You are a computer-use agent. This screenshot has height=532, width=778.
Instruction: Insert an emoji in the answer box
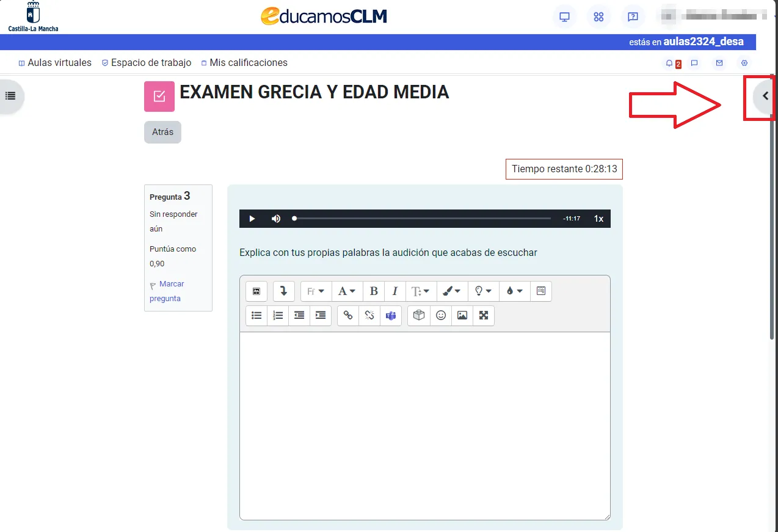(440, 315)
